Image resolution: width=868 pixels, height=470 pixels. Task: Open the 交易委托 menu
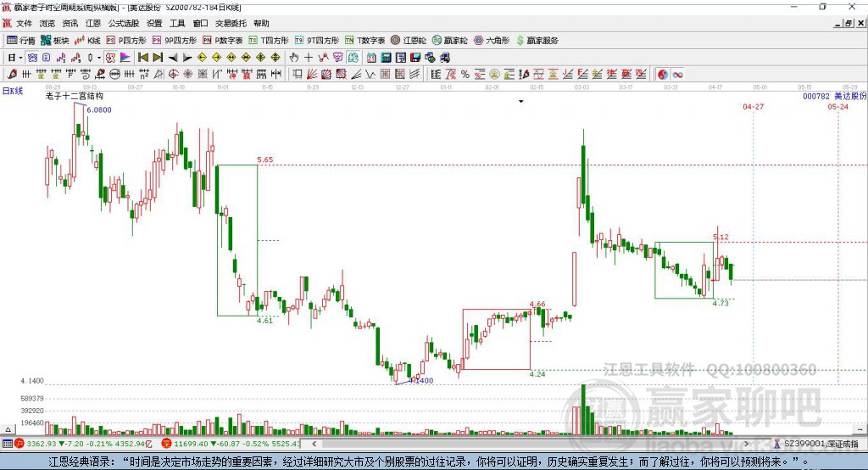pos(231,23)
